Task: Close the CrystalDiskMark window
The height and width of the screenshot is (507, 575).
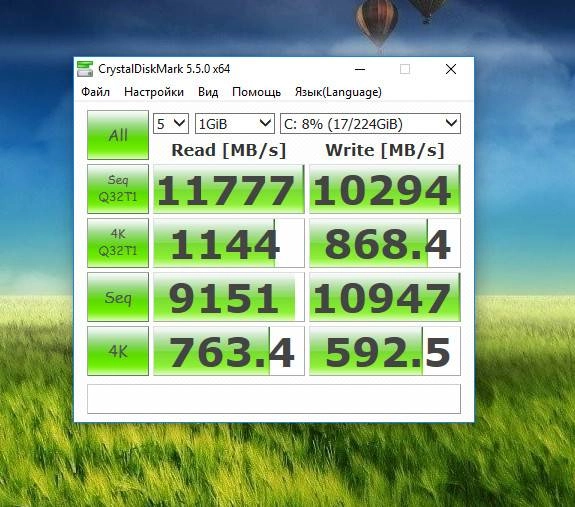Action: click(x=451, y=69)
